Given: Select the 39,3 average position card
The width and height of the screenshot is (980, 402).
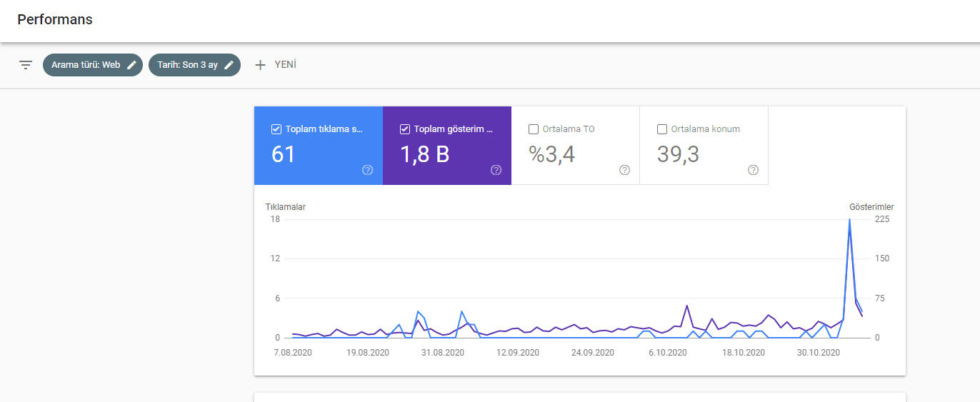Looking at the screenshot, I should 704,146.
